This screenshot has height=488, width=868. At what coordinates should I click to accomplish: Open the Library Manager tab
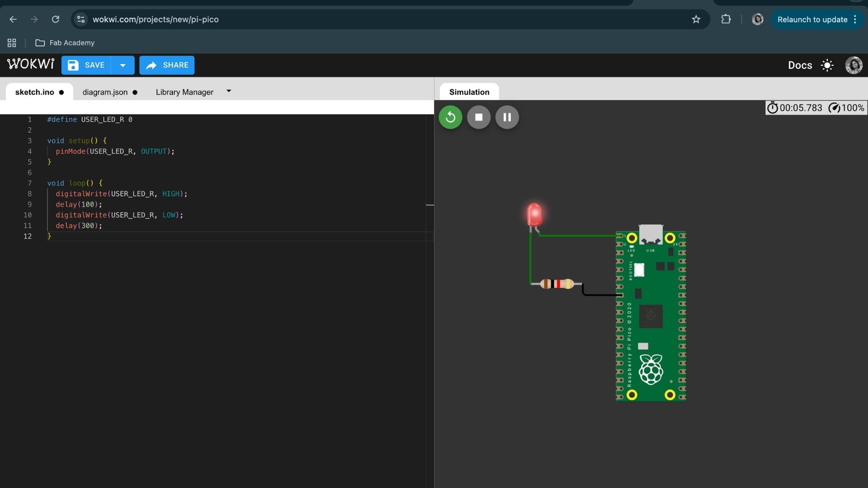[x=184, y=92]
